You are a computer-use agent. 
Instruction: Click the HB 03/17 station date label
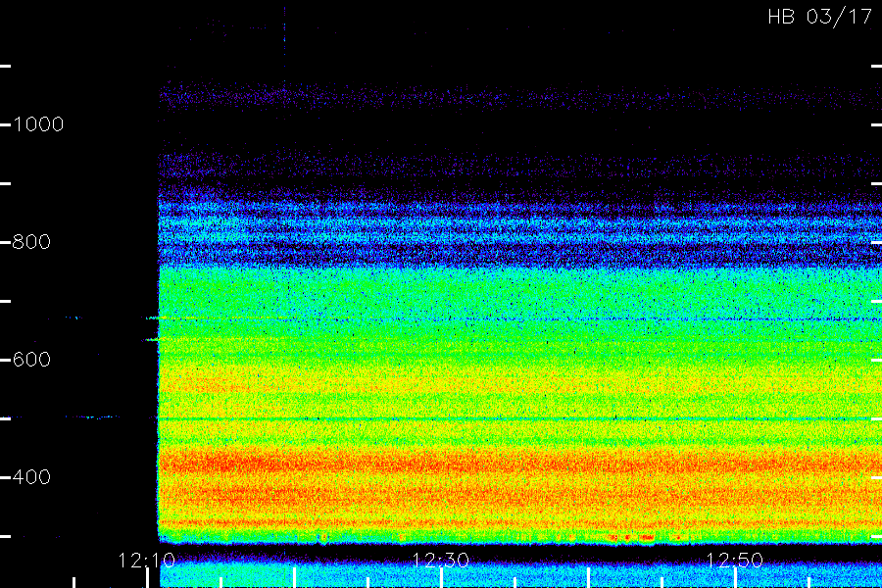coord(819,17)
